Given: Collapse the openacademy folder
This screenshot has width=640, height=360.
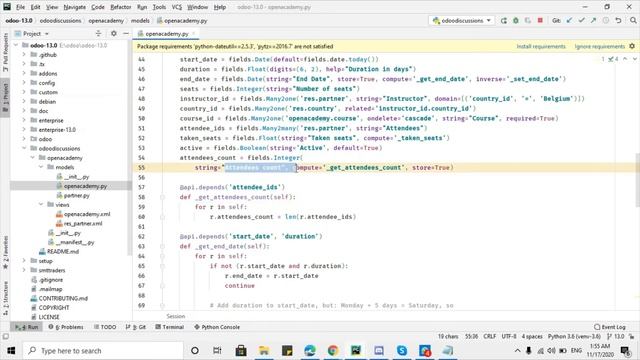Looking at the screenshot, I should (33, 158).
